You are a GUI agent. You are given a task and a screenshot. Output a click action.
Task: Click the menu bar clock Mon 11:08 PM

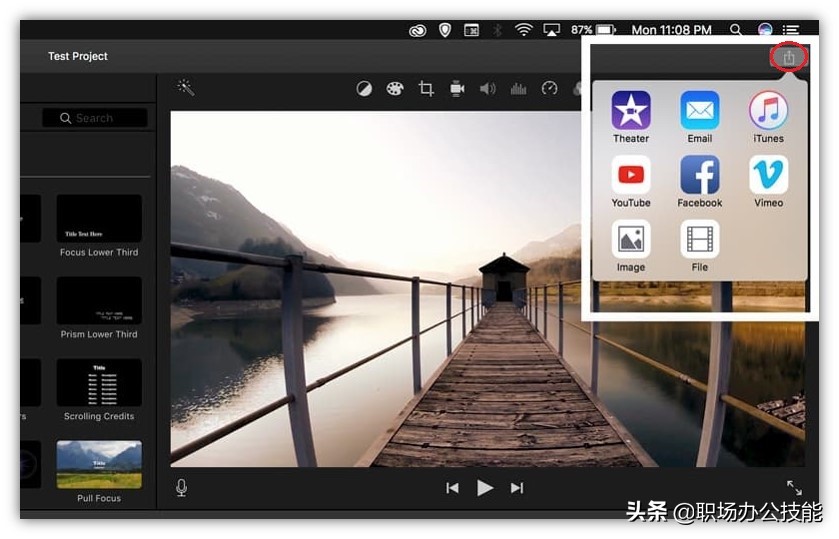pyautogui.click(x=671, y=30)
